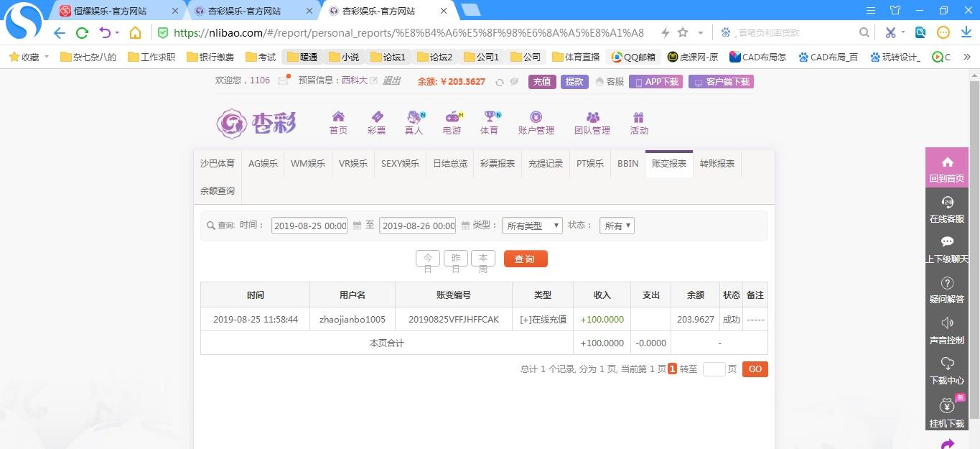Click the orange 查询 search button
This screenshot has height=449, width=980.
pos(526,259)
